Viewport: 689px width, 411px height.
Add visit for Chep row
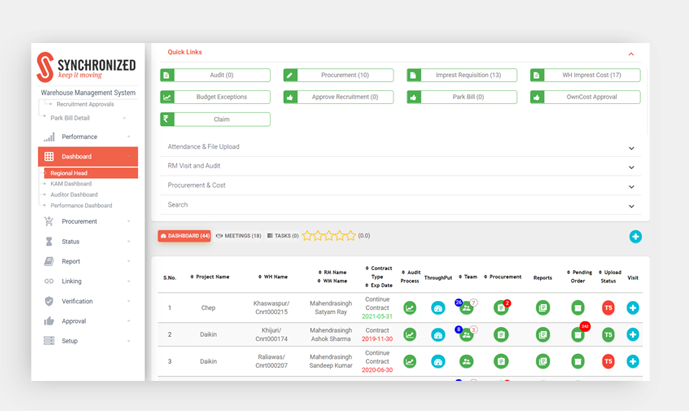click(x=633, y=308)
